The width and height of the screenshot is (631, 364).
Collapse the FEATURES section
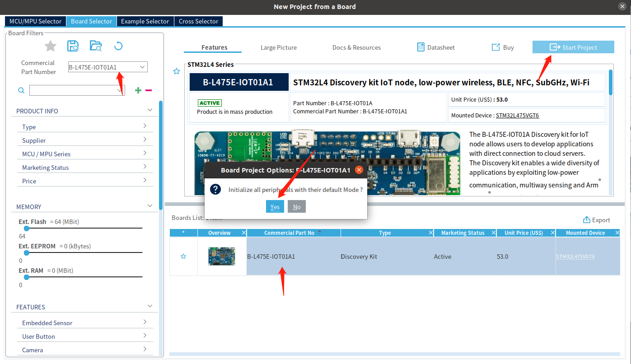(150, 306)
